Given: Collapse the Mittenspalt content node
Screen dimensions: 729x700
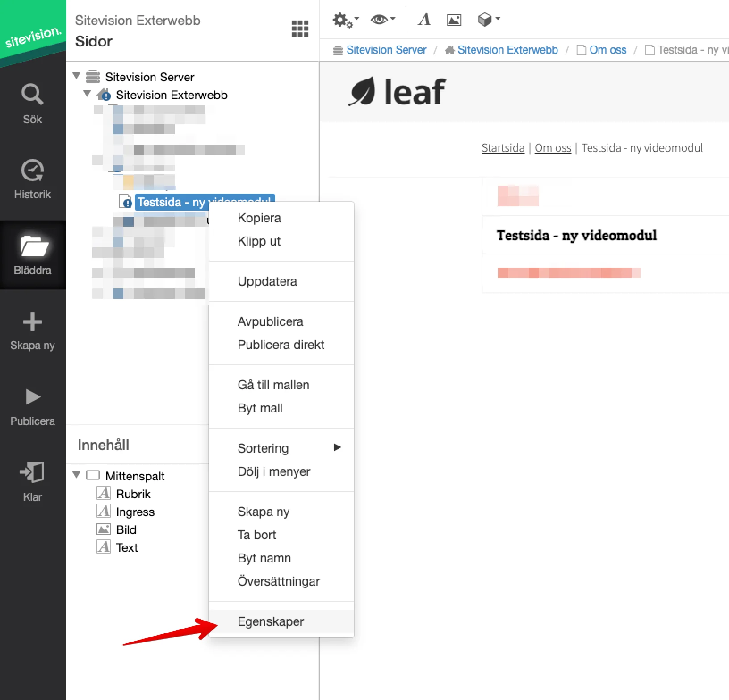Looking at the screenshot, I should click(76, 475).
